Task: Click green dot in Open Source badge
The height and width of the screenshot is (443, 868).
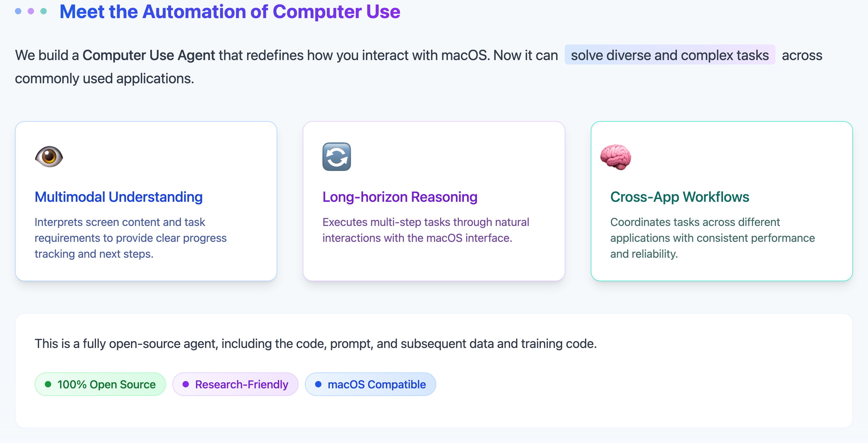Action: [48, 384]
